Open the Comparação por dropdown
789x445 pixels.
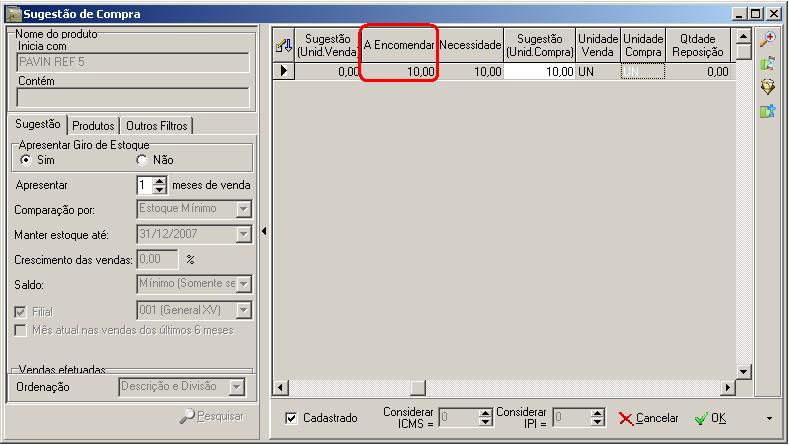pyautogui.click(x=244, y=209)
